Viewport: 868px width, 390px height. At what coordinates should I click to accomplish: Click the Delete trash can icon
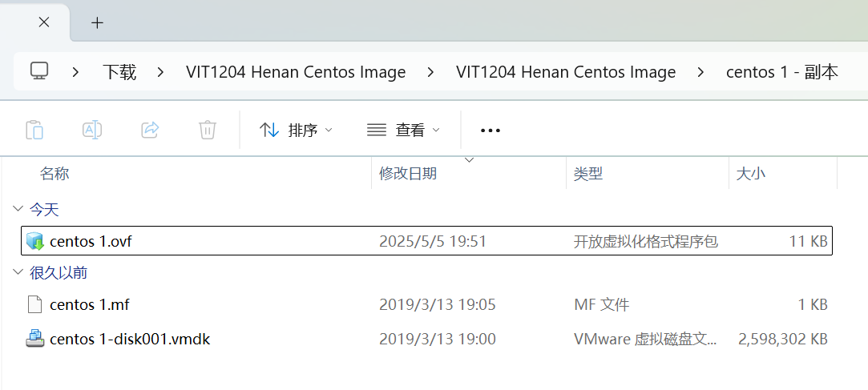tap(208, 130)
